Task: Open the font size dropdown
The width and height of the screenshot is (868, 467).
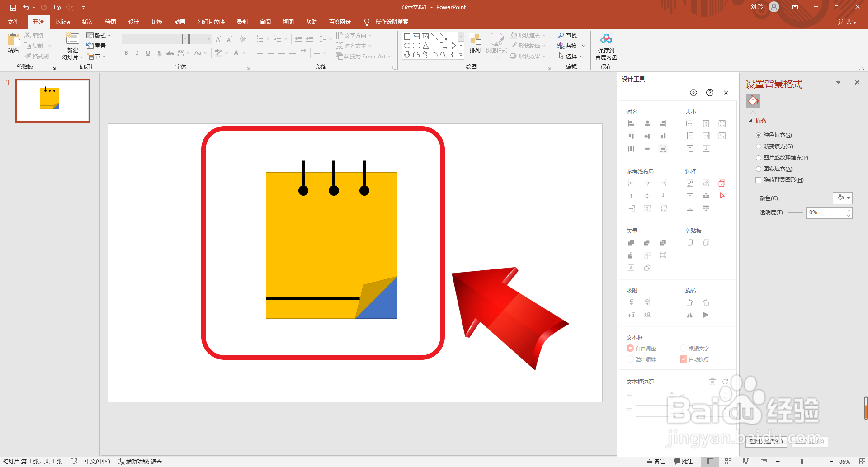Action: tap(208, 39)
